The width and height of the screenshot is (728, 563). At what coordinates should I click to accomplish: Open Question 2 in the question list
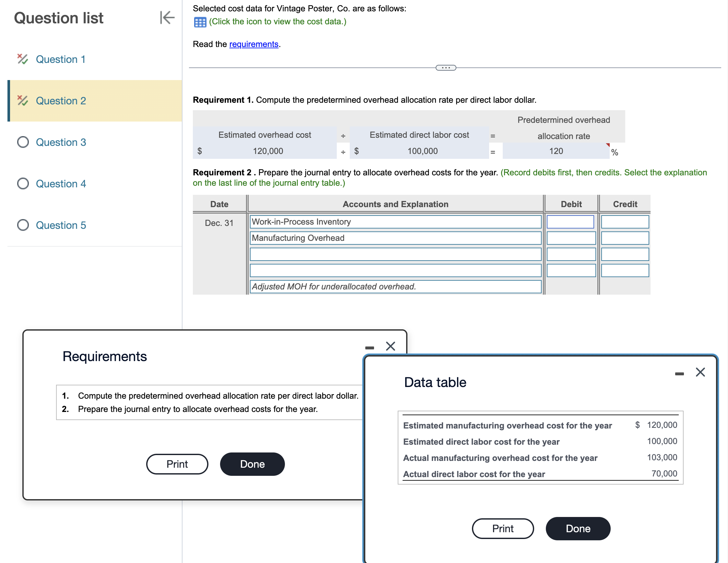61,101
